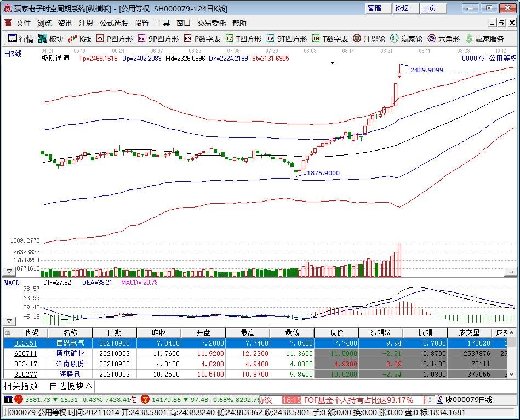The width and height of the screenshot is (520, 420).
Task: Click the 名称 column header
Action: tap(70, 332)
